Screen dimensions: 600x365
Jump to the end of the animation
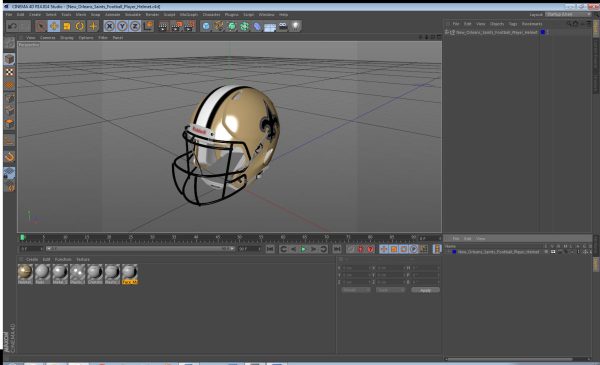click(337, 249)
